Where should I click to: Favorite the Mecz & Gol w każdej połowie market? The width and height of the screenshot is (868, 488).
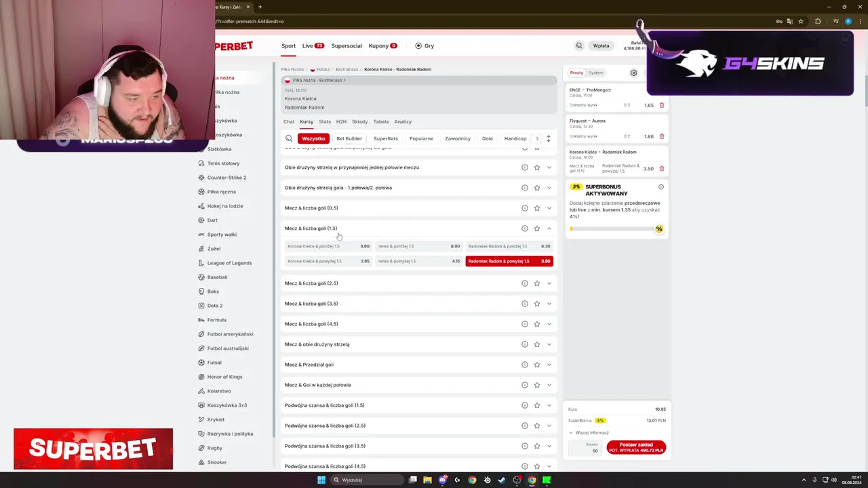(x=537, y=385)
